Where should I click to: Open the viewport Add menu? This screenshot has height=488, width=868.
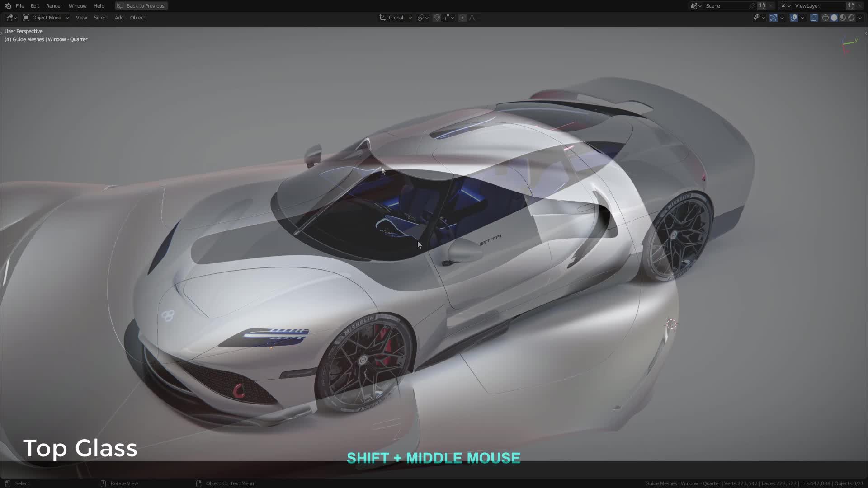click(x=119, y=18)
